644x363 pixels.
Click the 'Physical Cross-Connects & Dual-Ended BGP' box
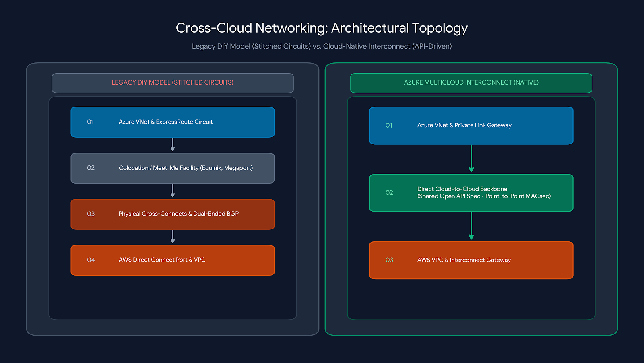pos(173,214)
